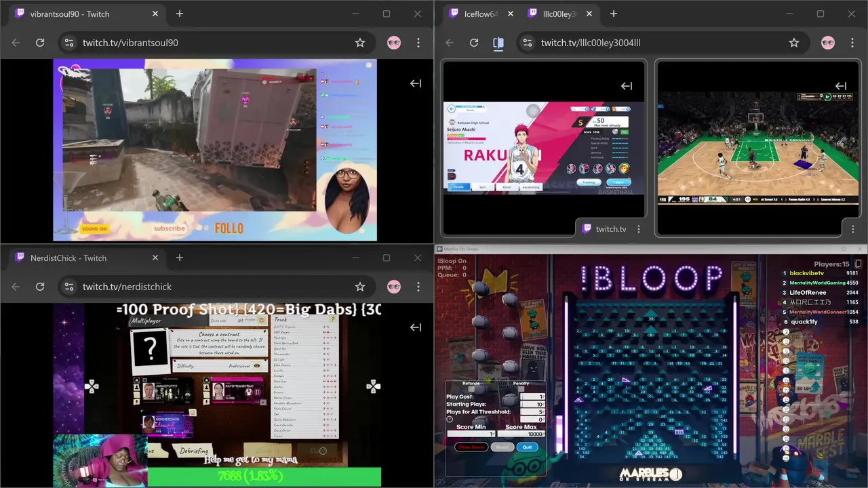Close the lllc00ley tab
The height and width of the screenshot is (488, 868).
589,14
